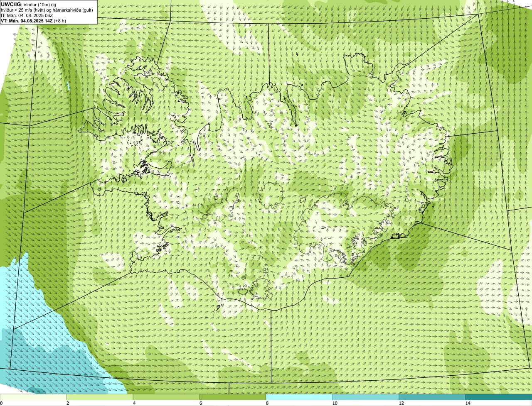Click the '4' label on the wind scale
Image resolution: width=532 pixels, height=406 pixels.
click(x=134, y=403)
